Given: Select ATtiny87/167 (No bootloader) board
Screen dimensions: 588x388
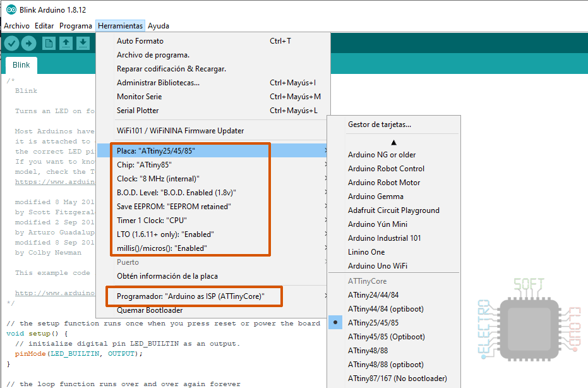Looking at the screenshot, I should coord(394,379).
